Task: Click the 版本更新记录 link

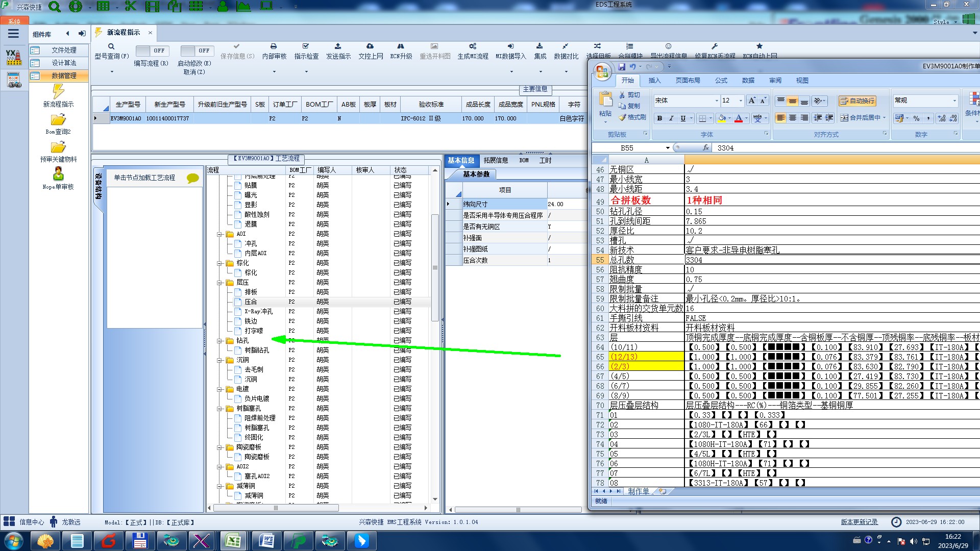Action: (859, 522)
